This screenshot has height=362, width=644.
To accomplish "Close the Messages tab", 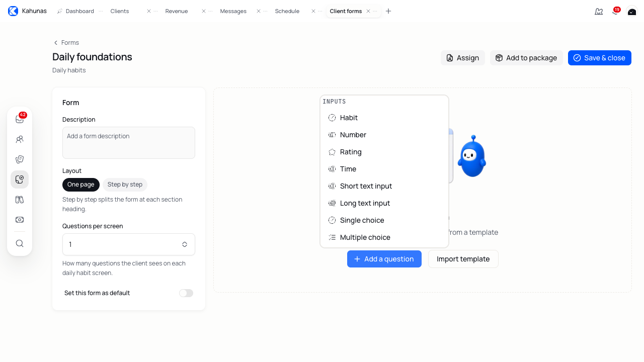I will coord(259,11).
